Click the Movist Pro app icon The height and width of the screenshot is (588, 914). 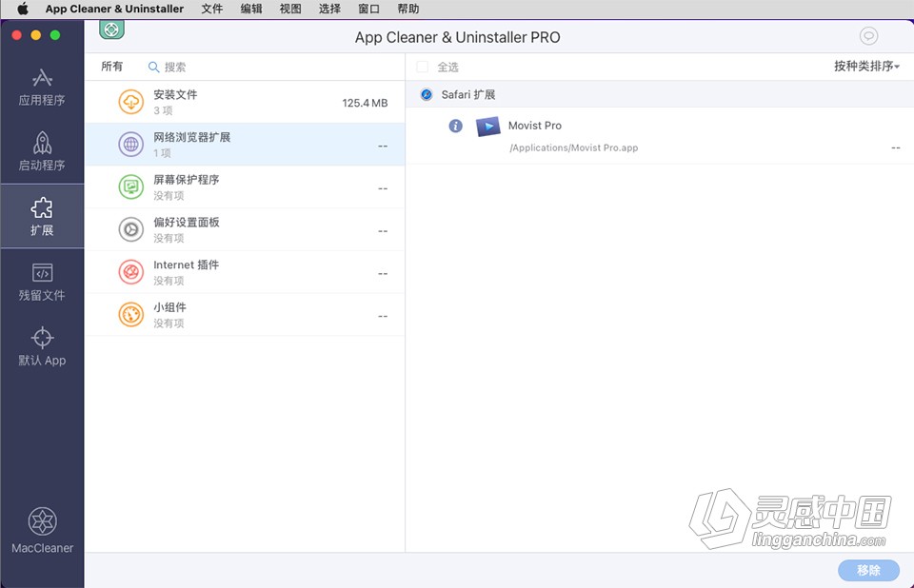click(x=489, y=125)
